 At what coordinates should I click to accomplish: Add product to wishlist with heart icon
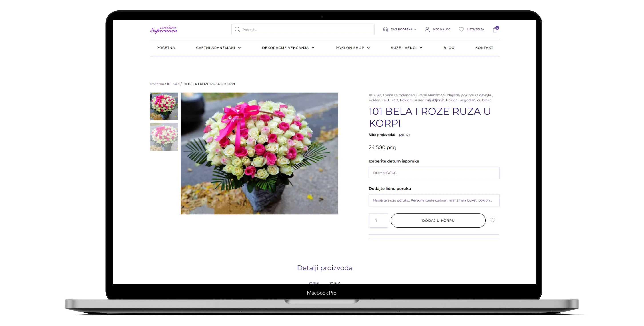point(492,220)
